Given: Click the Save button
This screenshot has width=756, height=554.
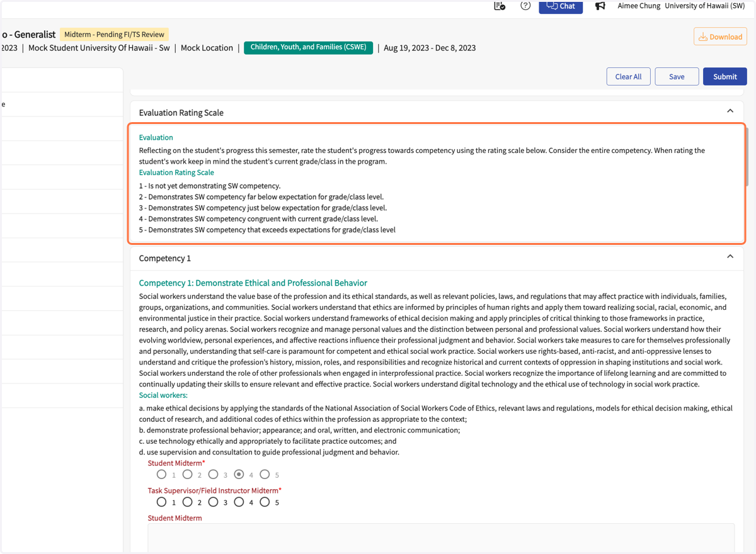Looking at the screenshot, I should coord(677,76).
